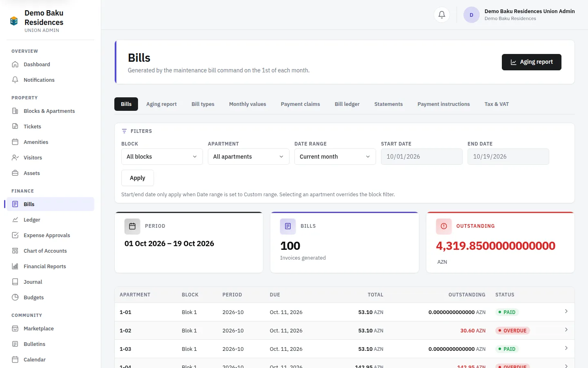Switch to the Payment instructions tab
This screenshot has height=368, width=588.
coord(443,104)
